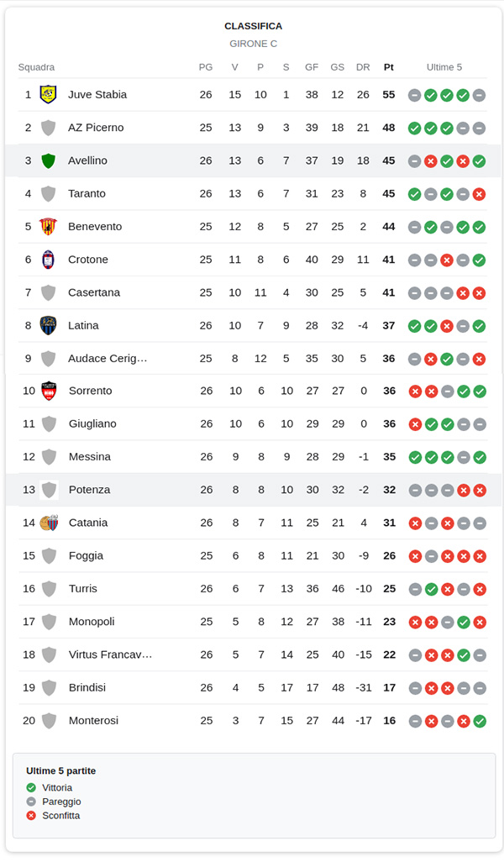
Task: Click the Pt points column header
Action: point(388,67)
